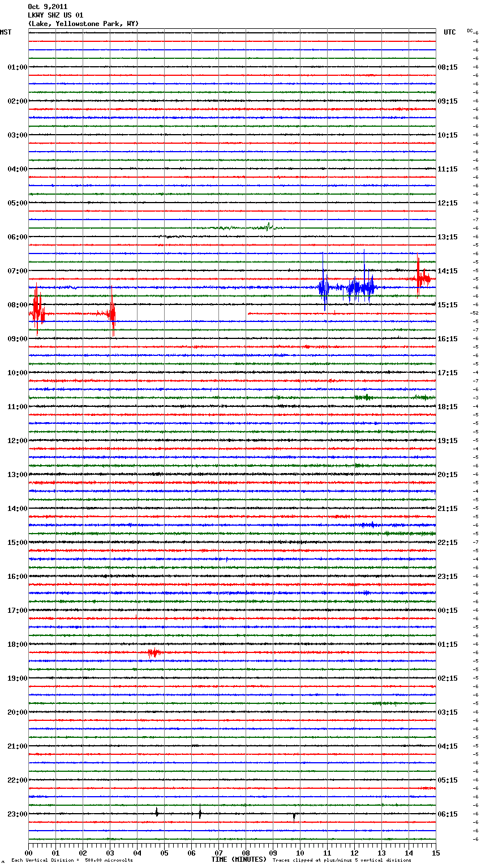Viewport: 481px width, 868px height.
Task: Select the station code "LKWY SHZ US 01"
Action: click(55, 15)
